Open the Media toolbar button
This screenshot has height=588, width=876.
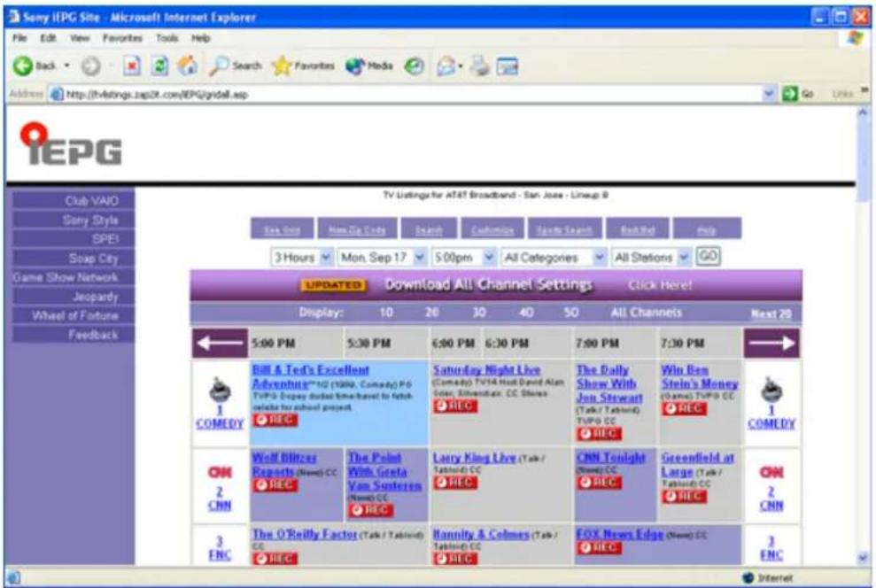[x=368, y=66]
